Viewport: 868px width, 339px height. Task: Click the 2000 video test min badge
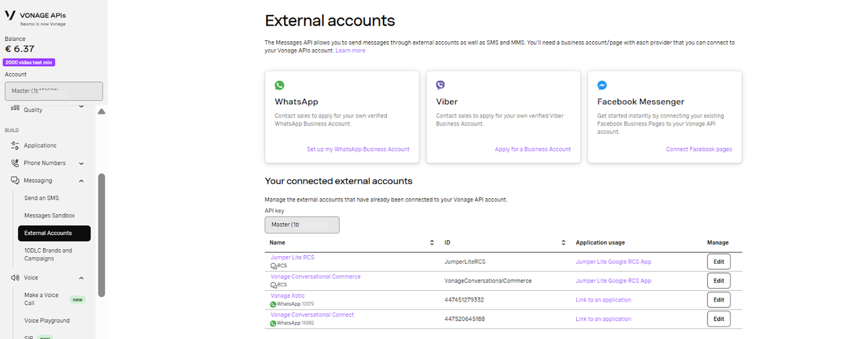point(29,62)
